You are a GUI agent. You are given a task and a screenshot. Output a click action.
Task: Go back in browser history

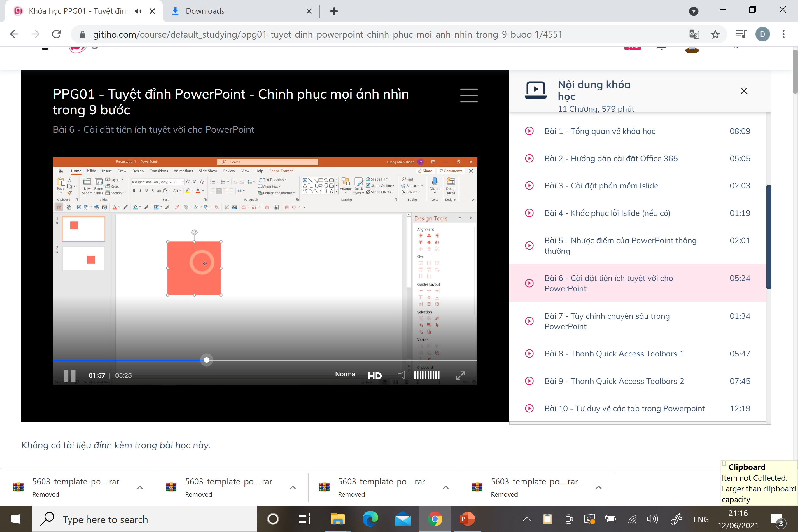(x=14, y=34)
